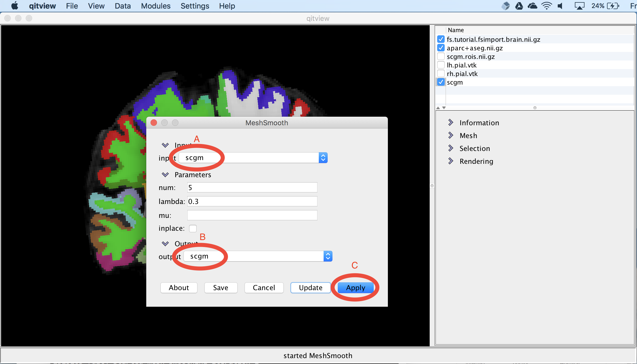Click the lambda input field
Viewport: 637px width, 364px height.
pyautogui.click(x=252, y=201)
